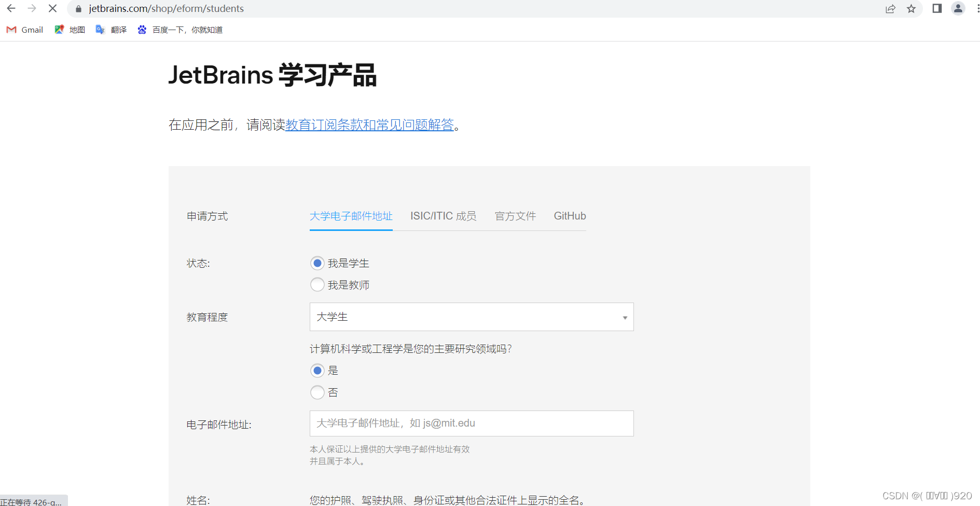Open the 翻译 translate bookmark

(112, 30)
